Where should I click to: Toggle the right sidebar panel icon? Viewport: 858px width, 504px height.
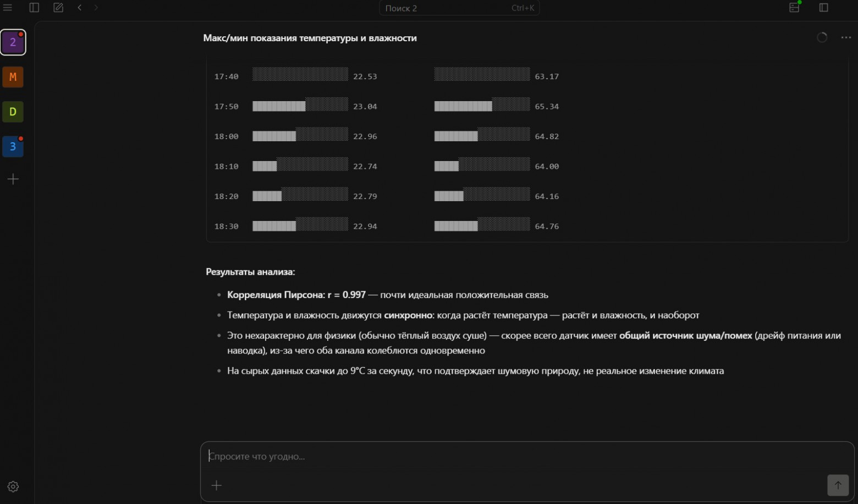pos(823,8)
